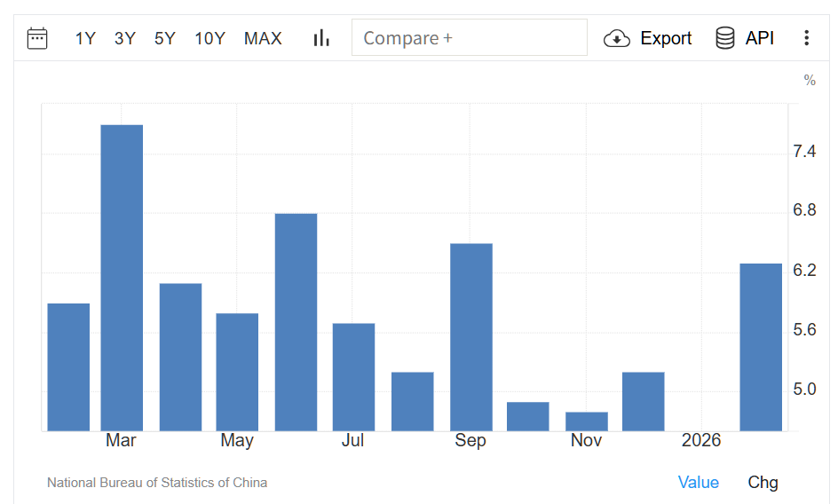Click the National Bureau of Statistics source
Screen dimensions: 838x504
[157, 483]
